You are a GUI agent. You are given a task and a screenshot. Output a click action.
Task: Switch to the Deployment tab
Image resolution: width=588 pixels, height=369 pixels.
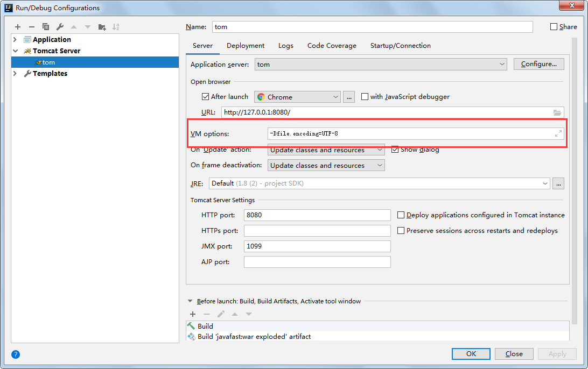coord(246,46)
